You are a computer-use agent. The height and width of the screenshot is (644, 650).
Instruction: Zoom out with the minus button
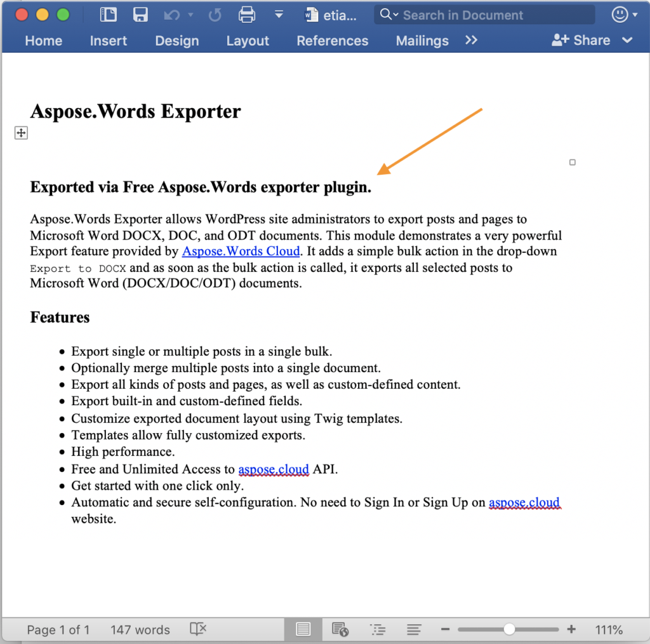[x=445, y=629]
